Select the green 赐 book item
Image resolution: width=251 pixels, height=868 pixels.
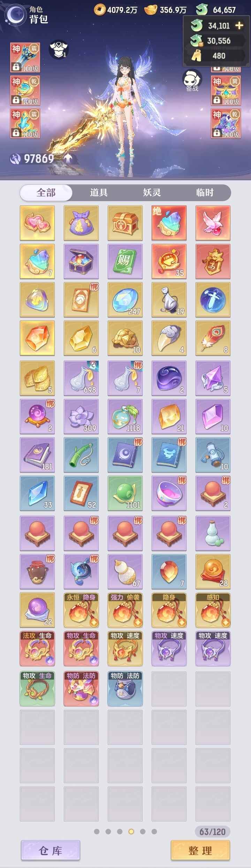pos(125,261)
